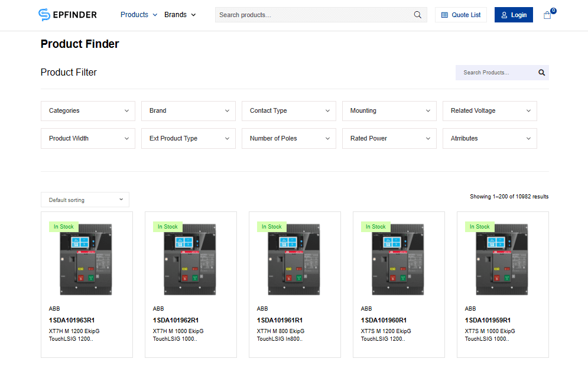Click inside the top Search products field
Image resolution: width=588 pixels, height=375 pixels.
point(313,15)
